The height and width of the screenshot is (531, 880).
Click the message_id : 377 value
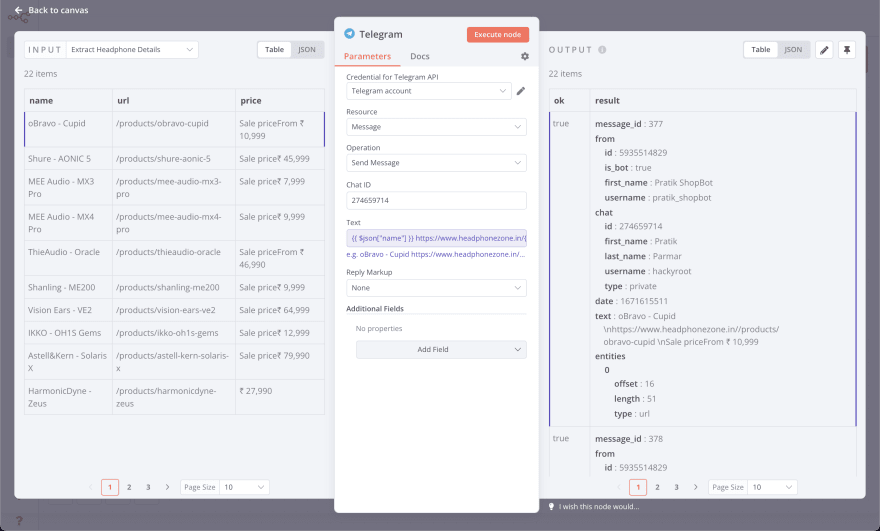tap(629, 124)
